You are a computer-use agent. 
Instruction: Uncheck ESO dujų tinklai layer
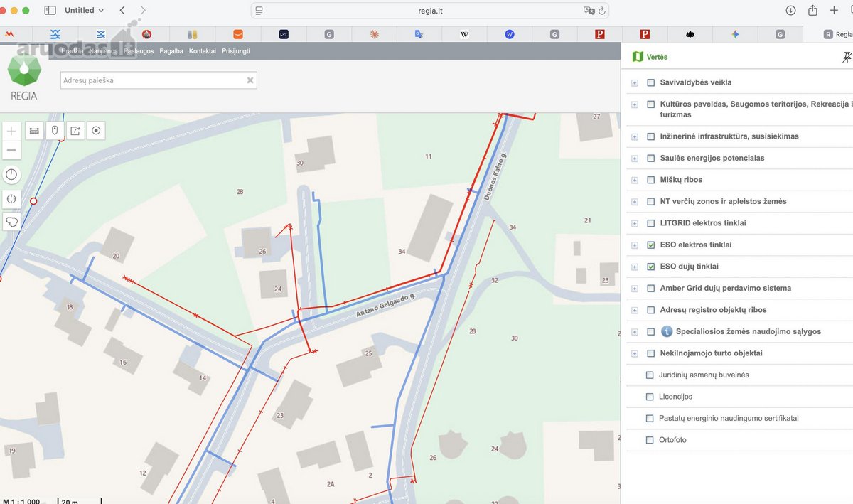(650, 267)
